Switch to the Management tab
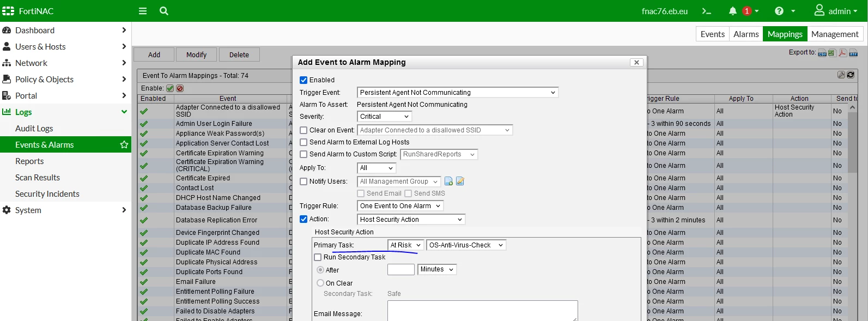Screen dimensions: 868x321 click(835, 34)
